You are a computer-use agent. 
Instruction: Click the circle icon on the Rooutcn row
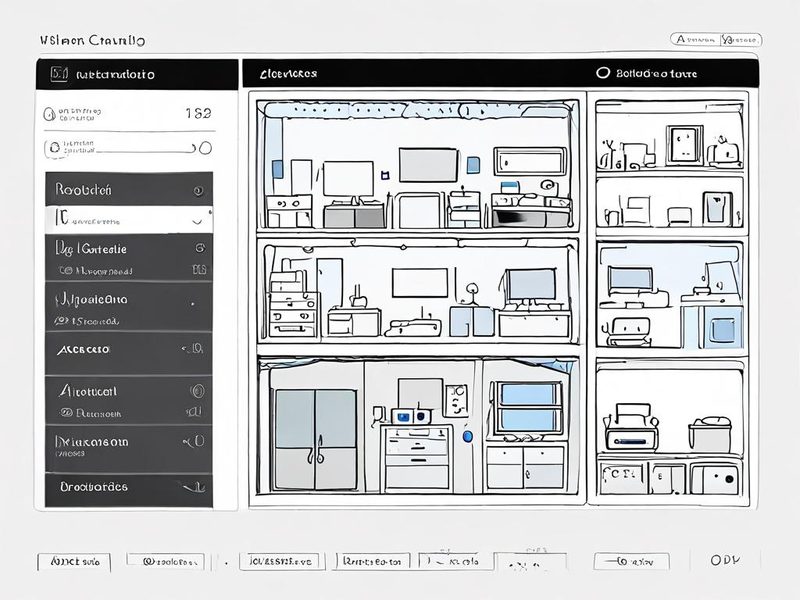coord(198,191)
